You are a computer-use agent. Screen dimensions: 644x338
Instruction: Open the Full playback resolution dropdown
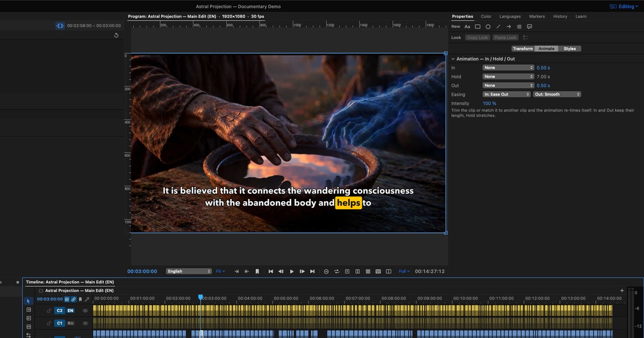pyautogui.click(x=404, y=271)
